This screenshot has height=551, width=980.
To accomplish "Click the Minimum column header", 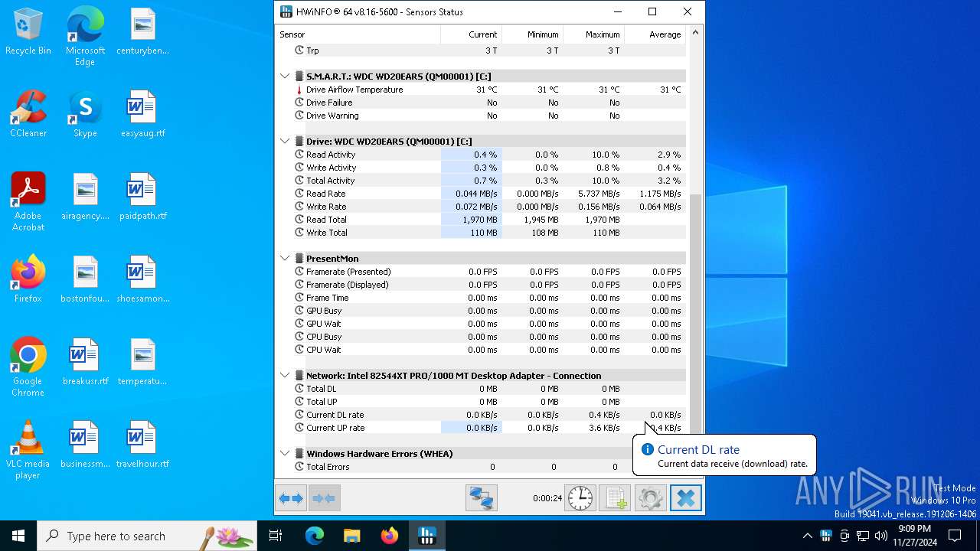I will click(x=532, y=34).
